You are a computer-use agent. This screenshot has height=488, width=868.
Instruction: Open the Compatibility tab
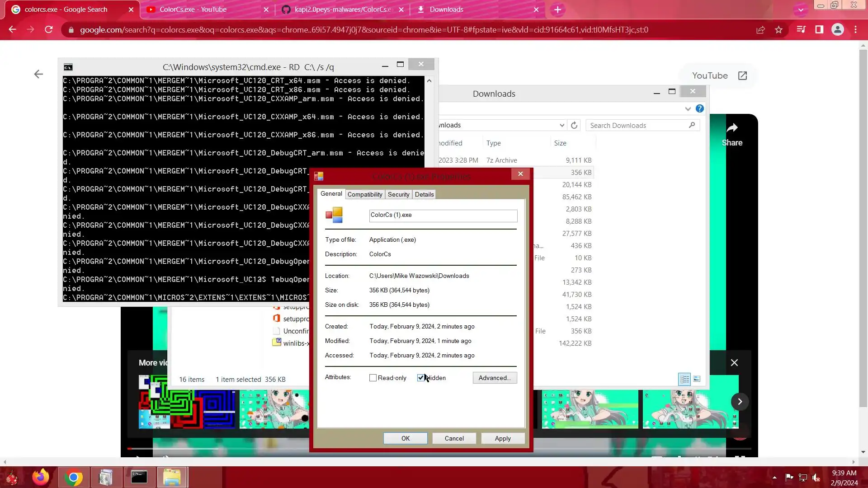[364, 195]
